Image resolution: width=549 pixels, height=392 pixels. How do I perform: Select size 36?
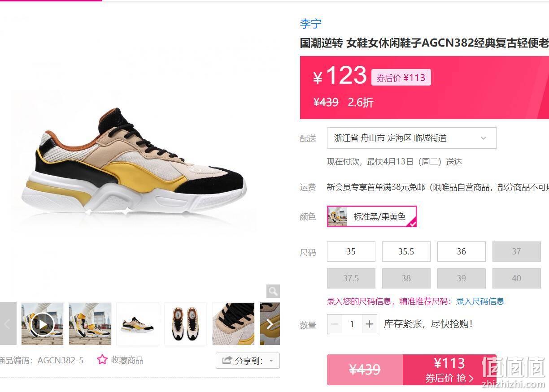point(462,251)
